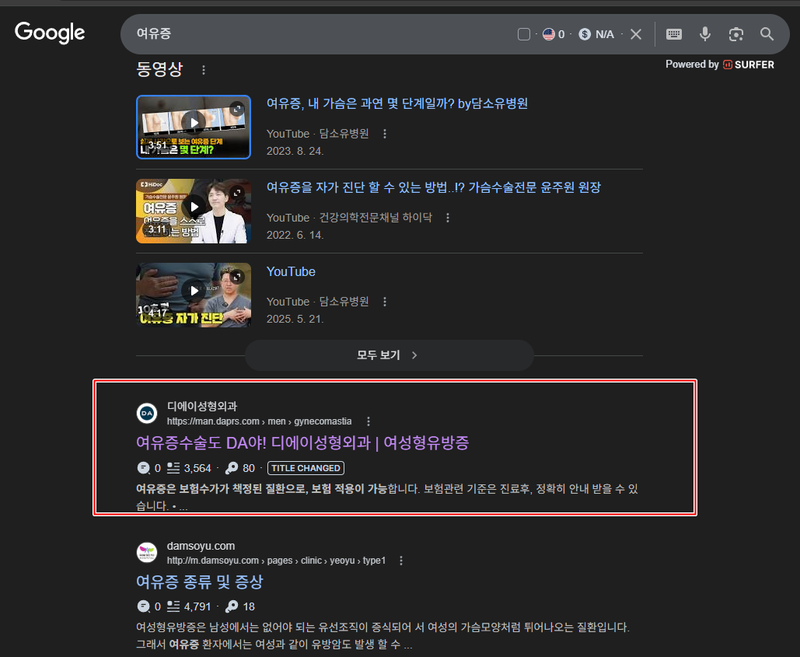The height and width of the screenshot is (657, 800).
Task: Click word count icon showing 3,564
Action: coord(173,468)
